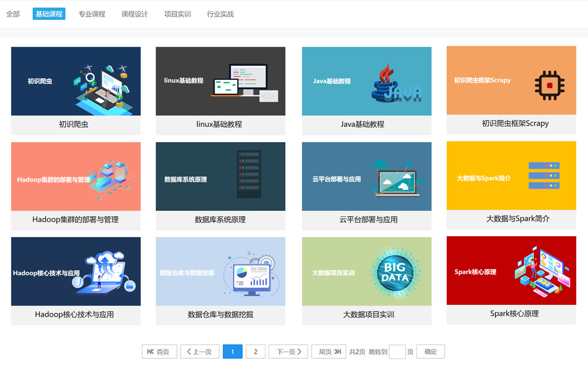Click the chip icon on Scrapy card
The height and width of the screenshot is (373, 588).
pyautogui.click(x=549, y=85)
